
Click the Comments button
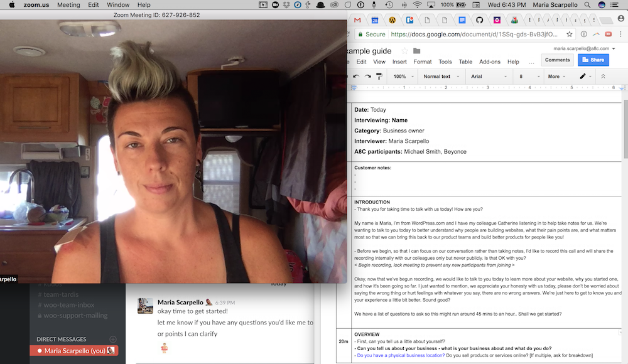[557, 60]
